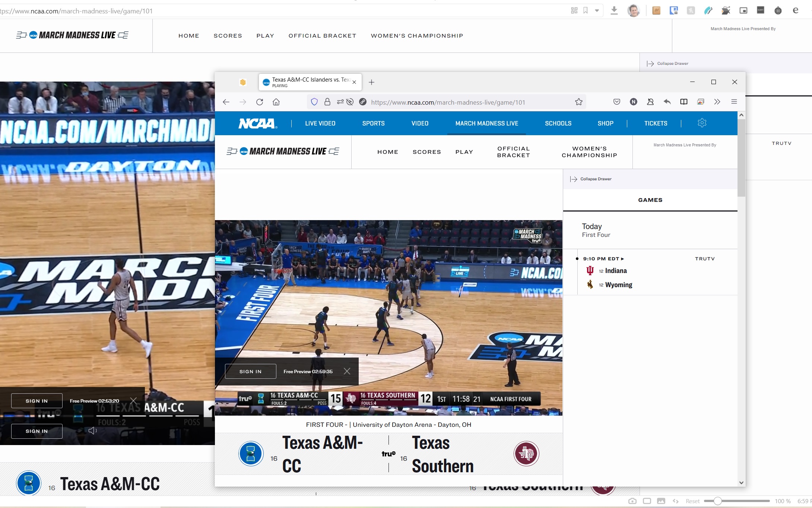Collapse the games drawer in Firefox window

591,179
